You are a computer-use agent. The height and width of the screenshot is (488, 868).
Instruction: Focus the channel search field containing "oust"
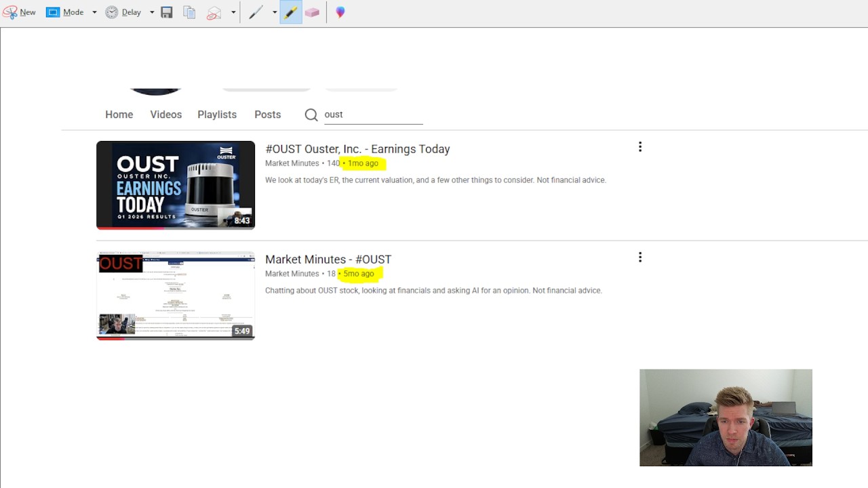[x=373, y=115]
